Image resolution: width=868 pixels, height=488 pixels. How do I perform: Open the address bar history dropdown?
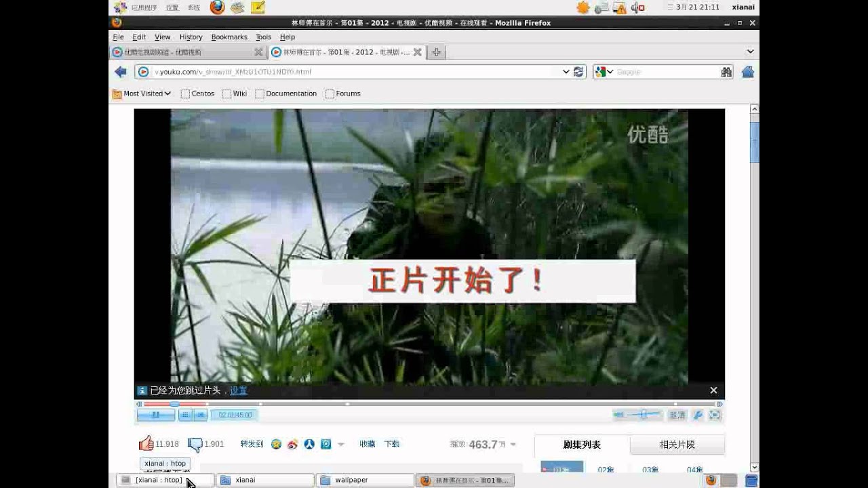click(566, 72)
